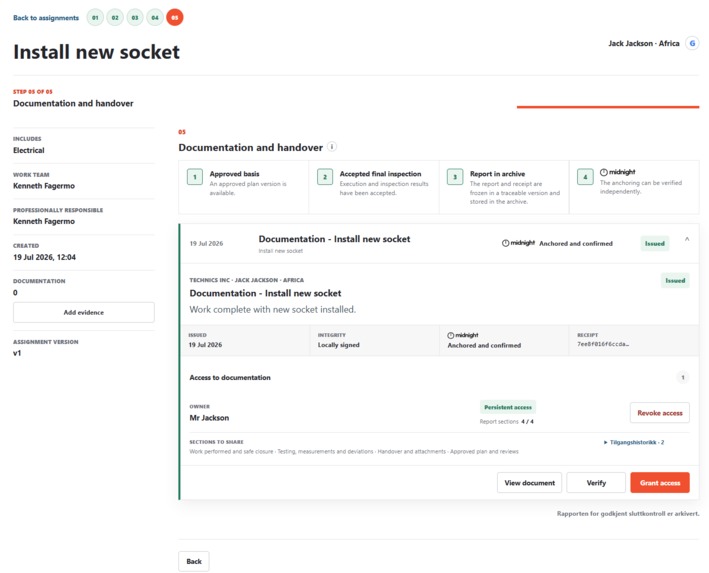Image resolution: width=709 pixels, height=573 pixels.
Task: Click the Sections to share list text
Action: (x=354, y=451)
